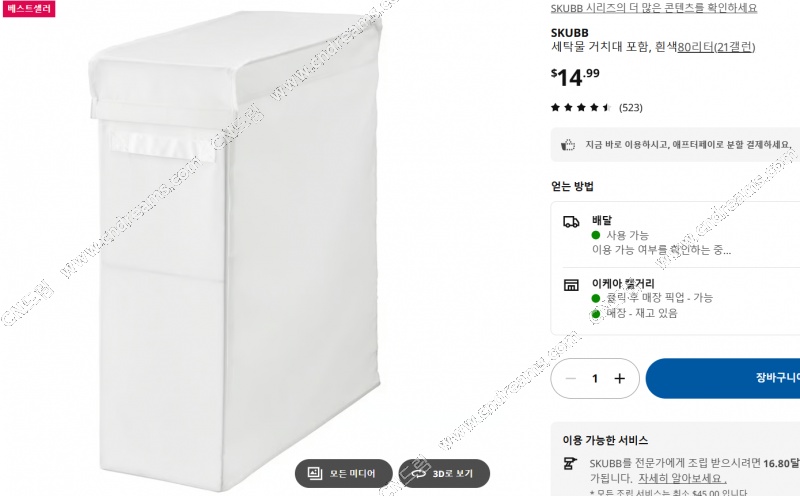Increase quantity with the plus button
800x496 pixels.
[619, 378]
